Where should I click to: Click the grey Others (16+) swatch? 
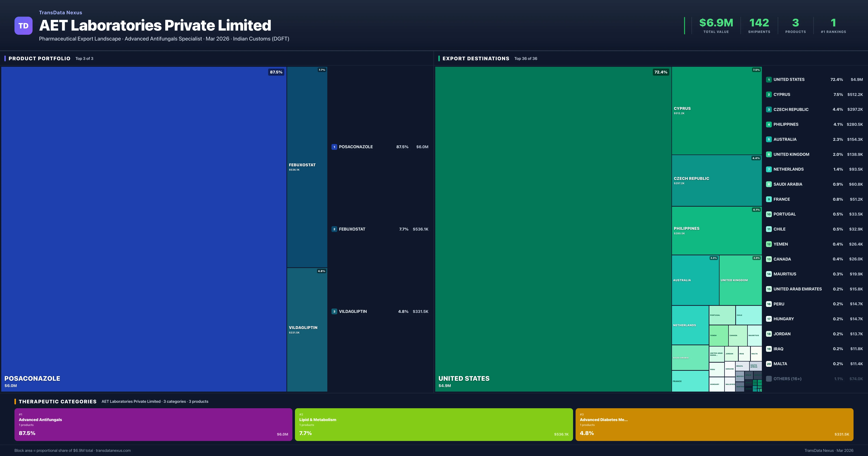click(769, 379)
